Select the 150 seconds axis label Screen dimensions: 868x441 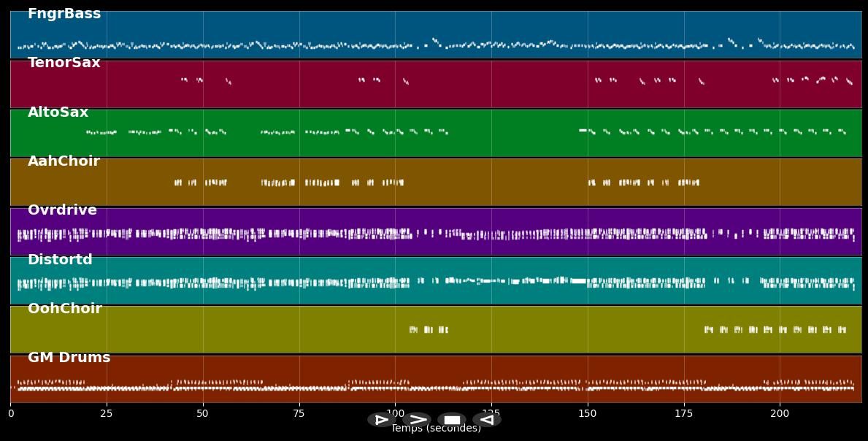pos(588,414)
